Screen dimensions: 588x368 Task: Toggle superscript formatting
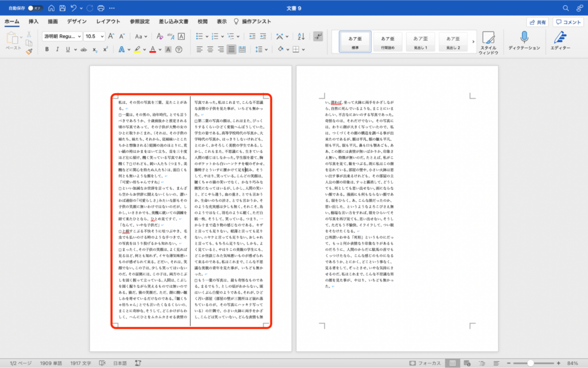click(106, 49)
